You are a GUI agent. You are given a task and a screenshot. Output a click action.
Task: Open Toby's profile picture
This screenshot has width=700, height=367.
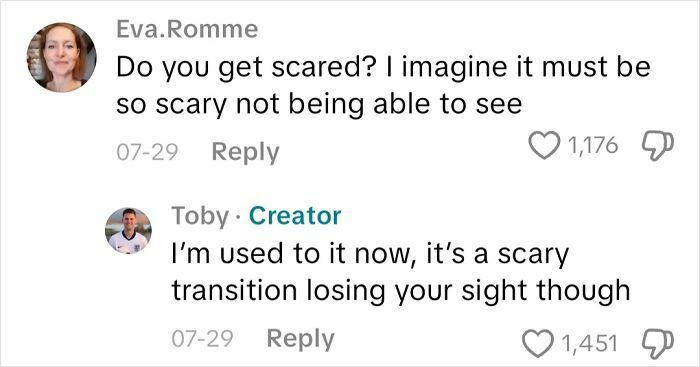[x=129, y=231]
